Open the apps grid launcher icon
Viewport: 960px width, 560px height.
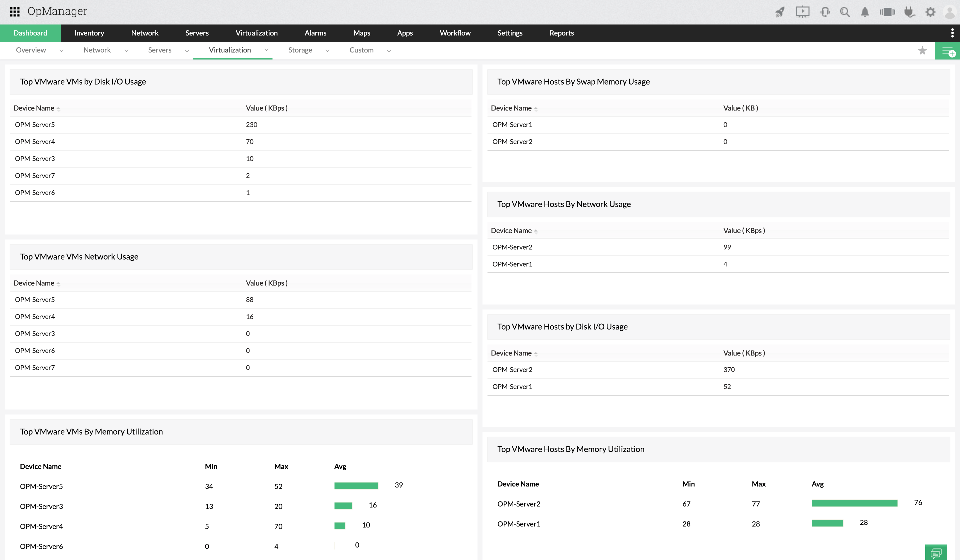point(14,12)
